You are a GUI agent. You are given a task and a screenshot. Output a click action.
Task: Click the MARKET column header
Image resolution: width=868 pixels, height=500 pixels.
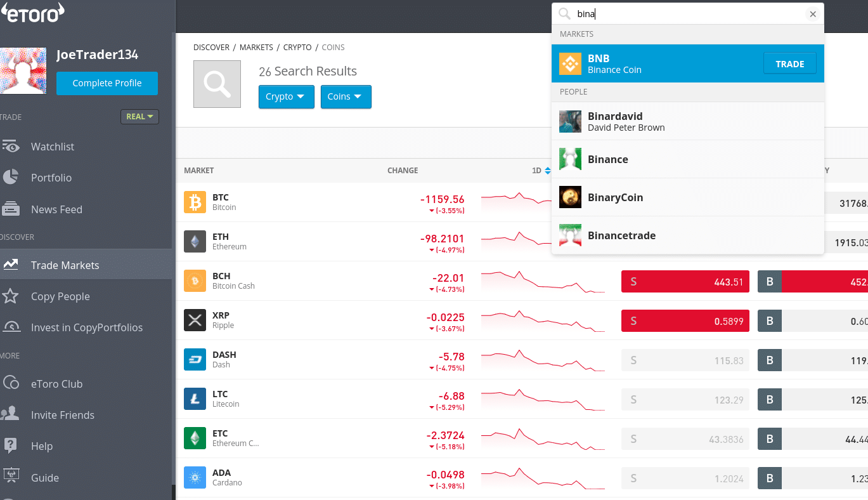point(198,171)
